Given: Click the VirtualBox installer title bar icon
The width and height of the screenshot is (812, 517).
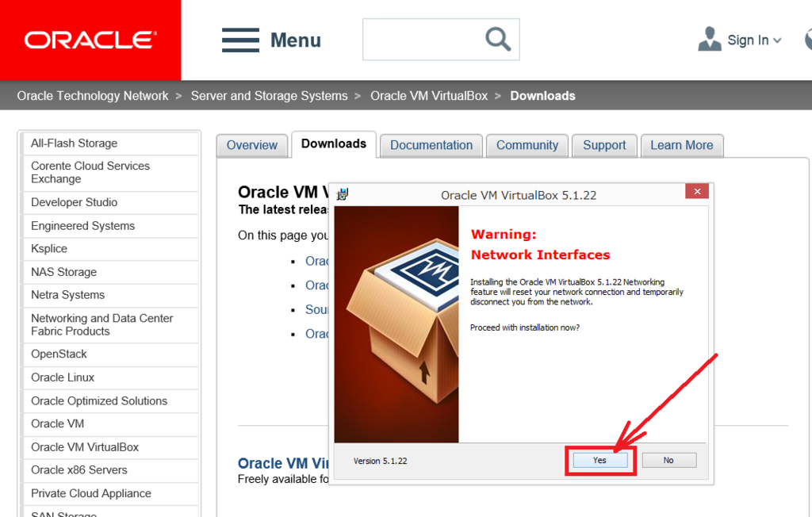Looking at the screenshot, I should [343, 194].
